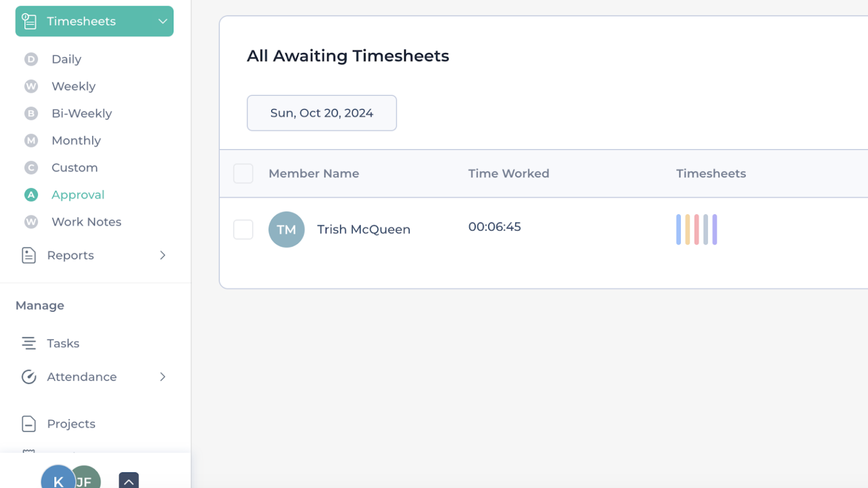This screenshot has height=488, width=868.
Task: Open the Monthly timesheets view
Action: (76, 141)
